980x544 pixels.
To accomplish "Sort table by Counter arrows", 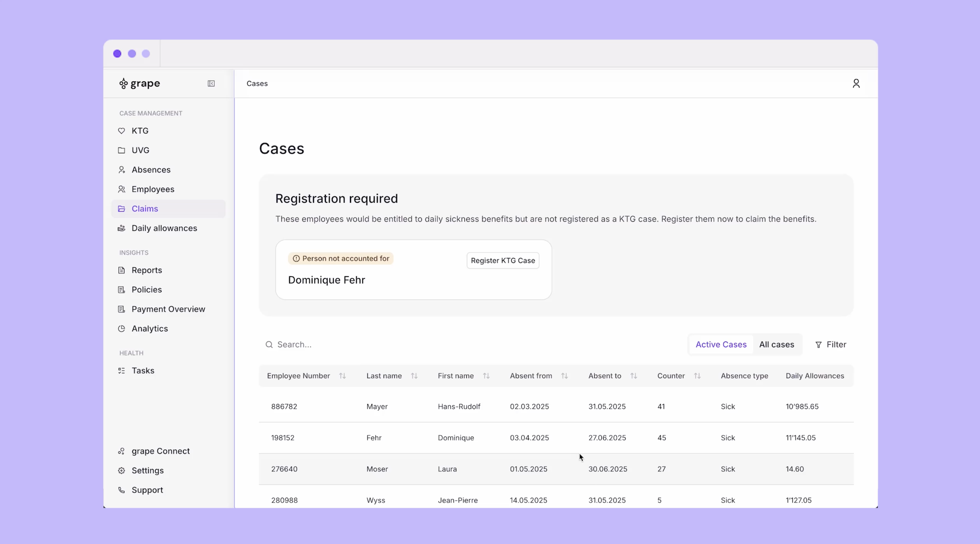I will click(697, 376).
